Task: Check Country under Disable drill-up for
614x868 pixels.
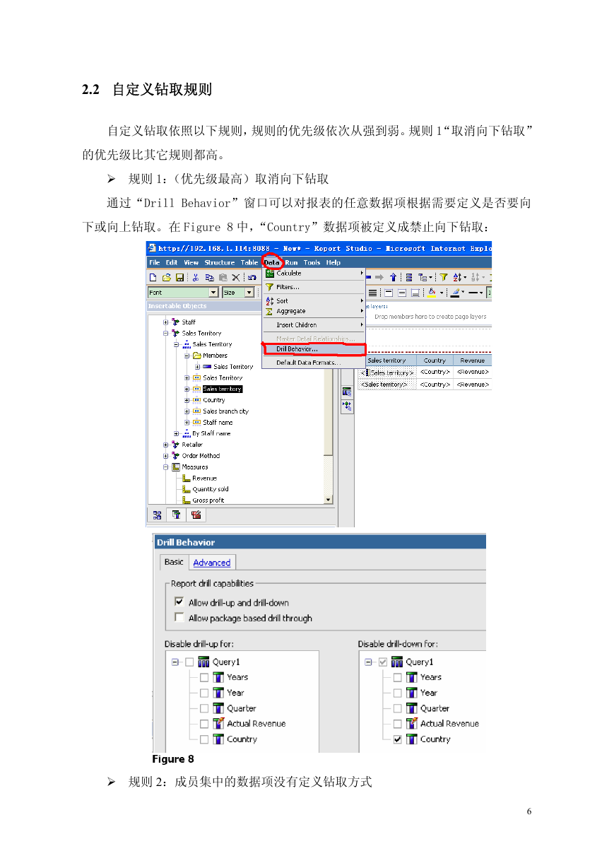Action: (x=204, y=739)
